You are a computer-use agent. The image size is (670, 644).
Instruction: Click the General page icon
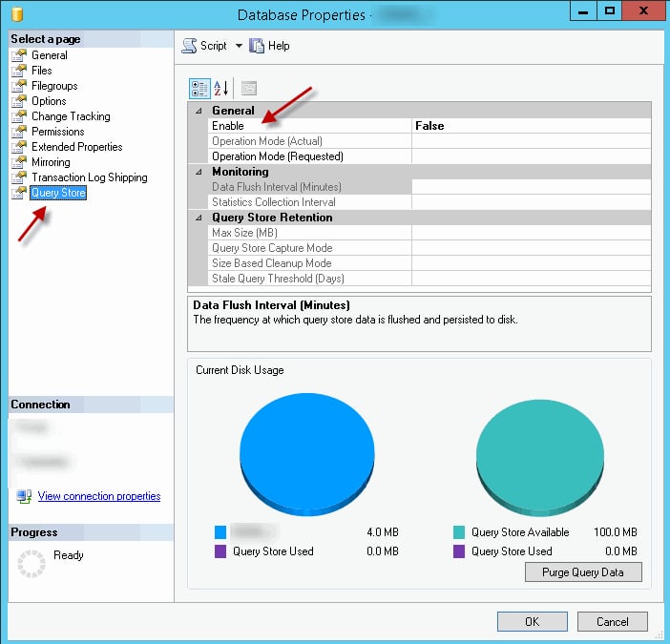tap(19, 55)
